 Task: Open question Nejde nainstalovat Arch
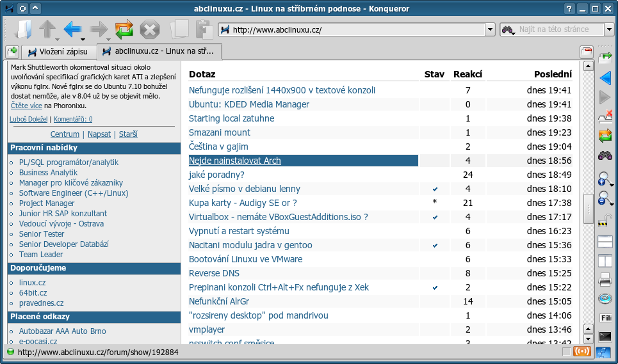click(235, 161)
